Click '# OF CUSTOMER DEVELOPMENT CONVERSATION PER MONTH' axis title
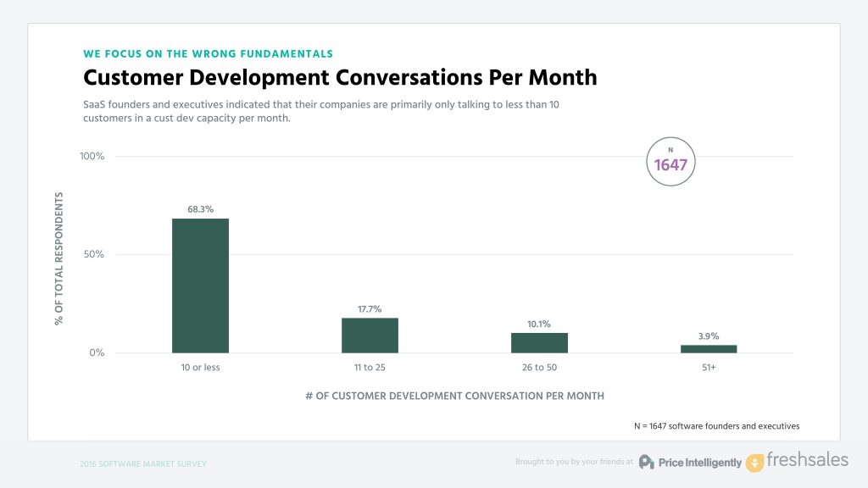Image resolution: width=868 pixels, height=488 pixels. (x=455, y=396)
